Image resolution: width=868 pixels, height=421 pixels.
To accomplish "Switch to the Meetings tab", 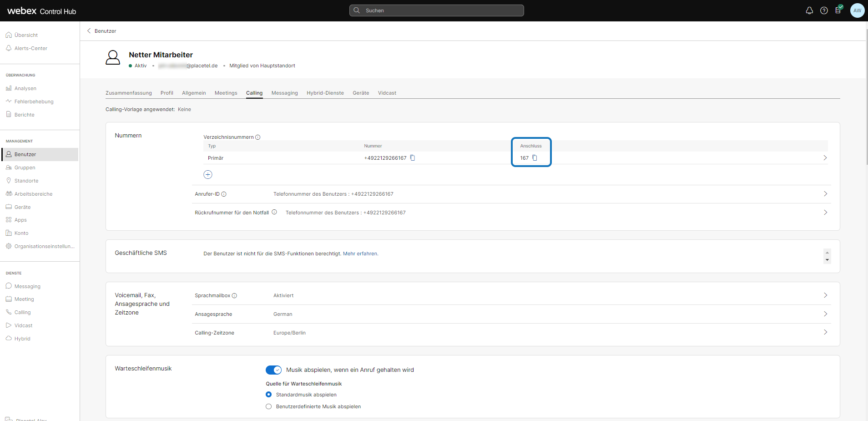I will pos(226,93).
